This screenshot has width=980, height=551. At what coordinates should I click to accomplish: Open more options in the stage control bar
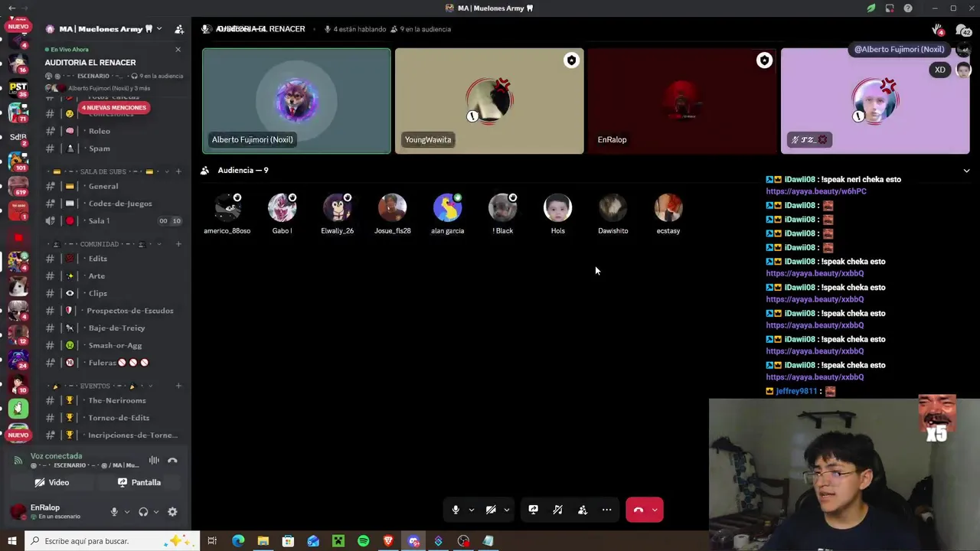coord(607,510)
